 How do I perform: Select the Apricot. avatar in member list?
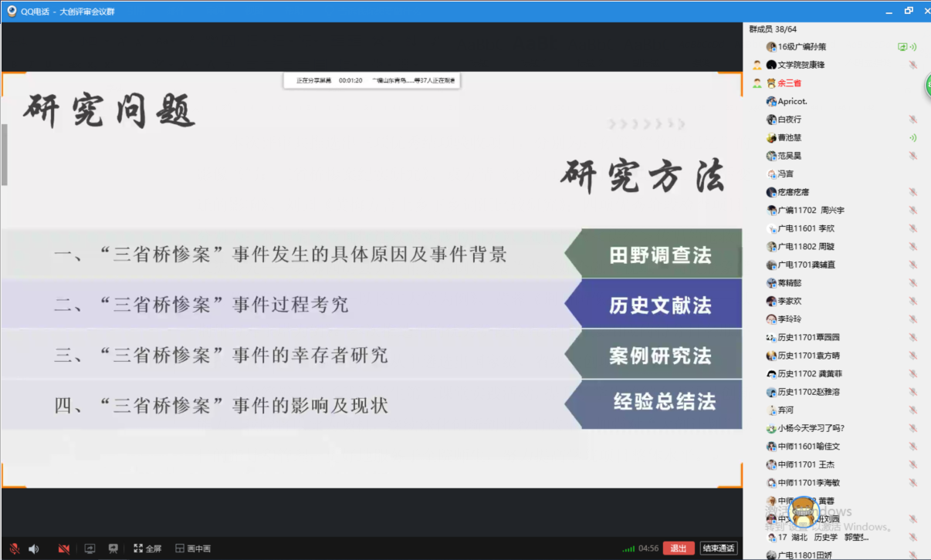coord(771,102)
